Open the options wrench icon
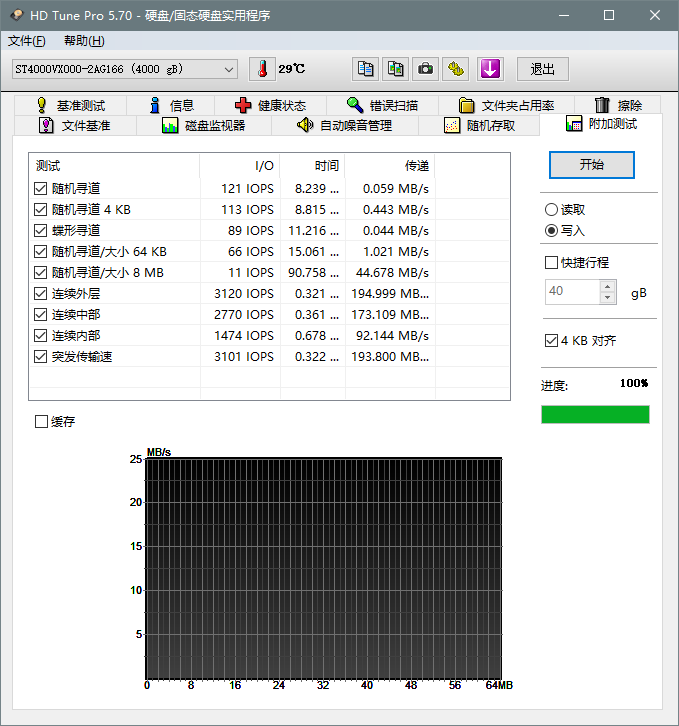The image size is (679, 726). tap(455, 69)
